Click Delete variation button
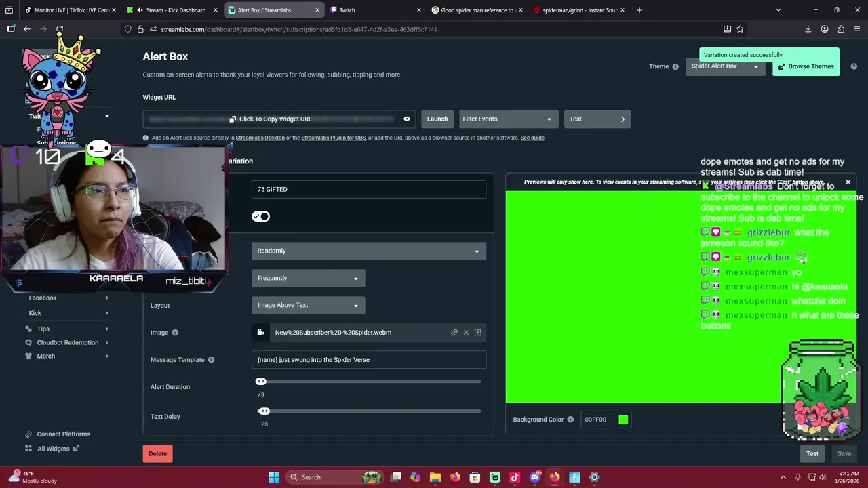868x488 pixels. coord(157,453)
